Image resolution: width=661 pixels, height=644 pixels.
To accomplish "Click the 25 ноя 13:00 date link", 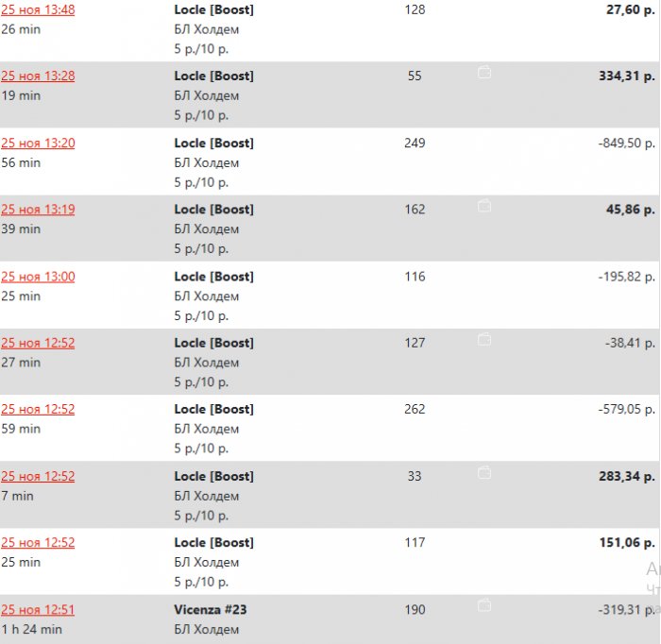I will [x=38, y=277].
